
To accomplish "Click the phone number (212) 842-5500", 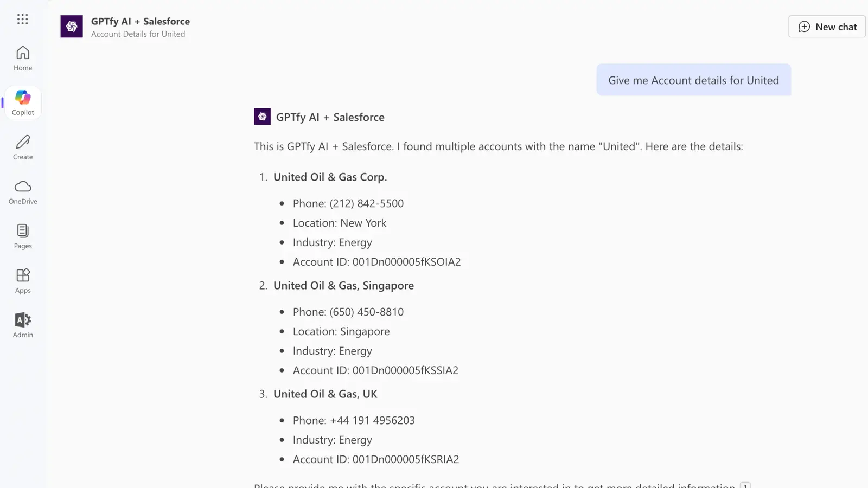I will 366,203.
